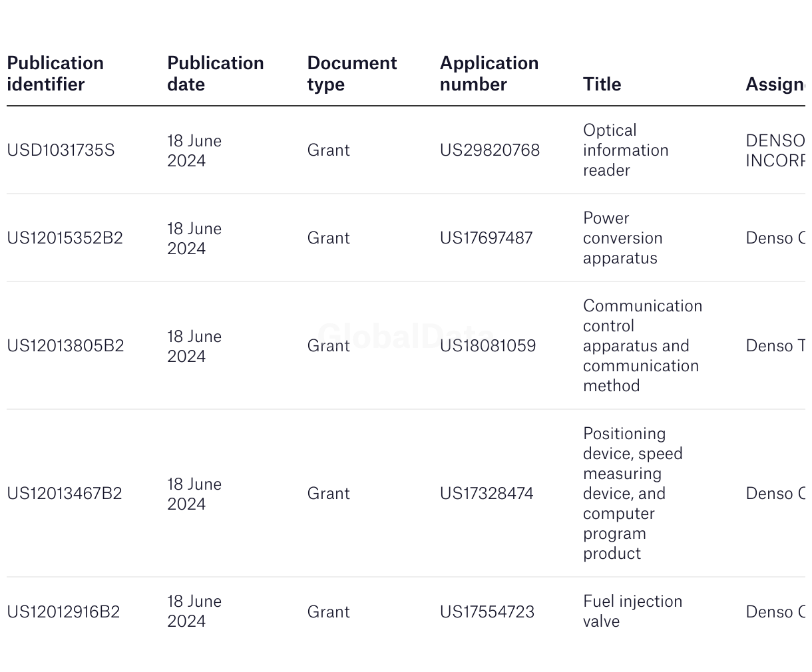Screen dimensions: 812x672
Task: Select publication identifier US12013805B2
Action: (65, 346)
